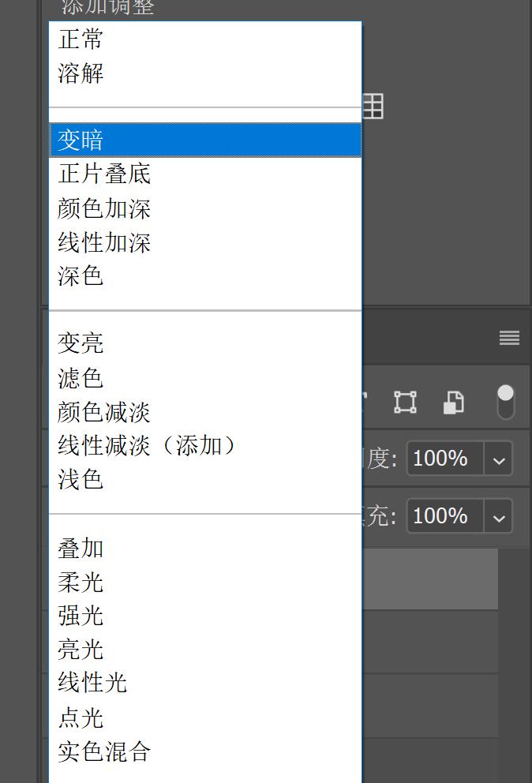Open the 填充 100% dropdown arrow
This screenshot has height=783, width=532.
498,516
